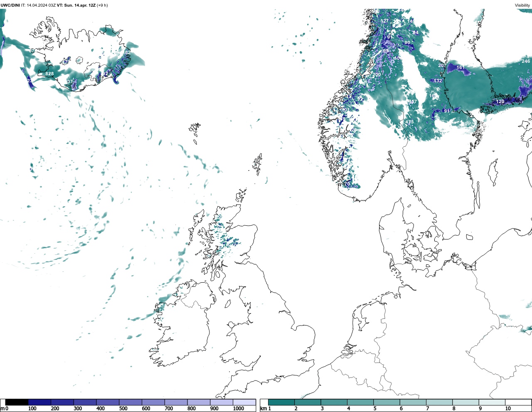Click the 'm' unit label on meter legend
Image resolution: width=532 pixels, height=412 pixels.
click(x=2, y=409)
